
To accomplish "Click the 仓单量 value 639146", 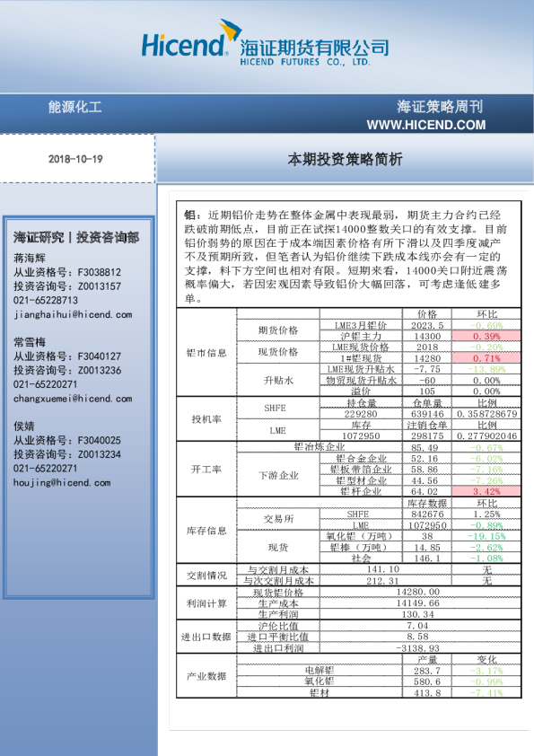I will tap(427, 414).
